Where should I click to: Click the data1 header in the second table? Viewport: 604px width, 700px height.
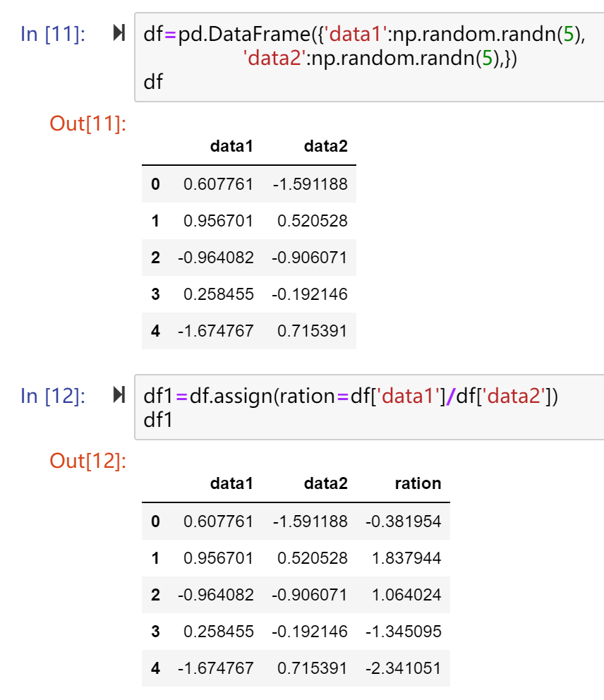point(231,483)
